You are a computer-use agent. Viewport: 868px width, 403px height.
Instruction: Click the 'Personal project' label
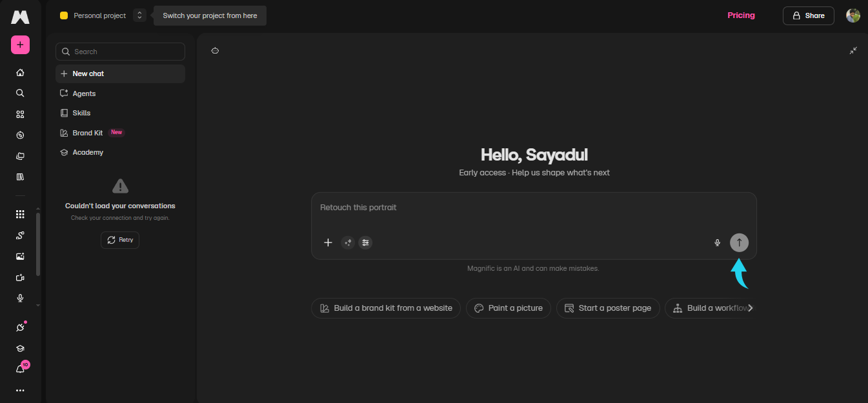point(100,15)
